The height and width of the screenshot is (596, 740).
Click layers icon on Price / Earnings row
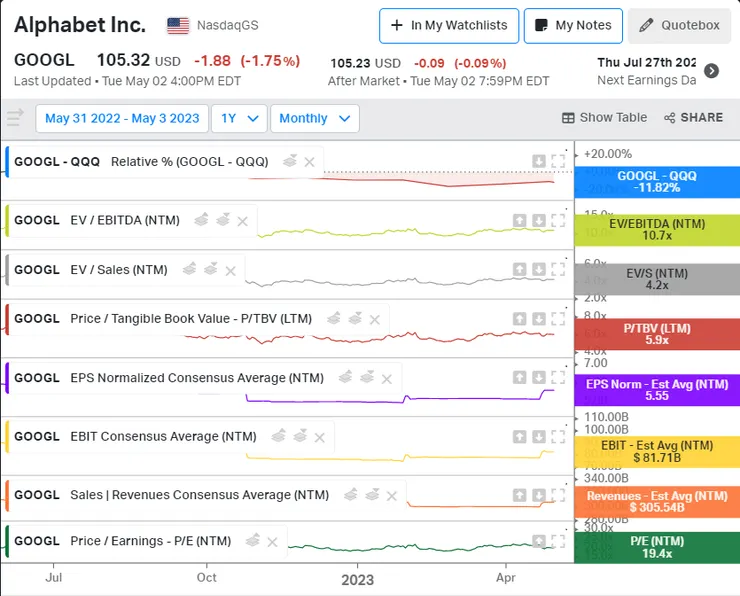tap(253, 540)
